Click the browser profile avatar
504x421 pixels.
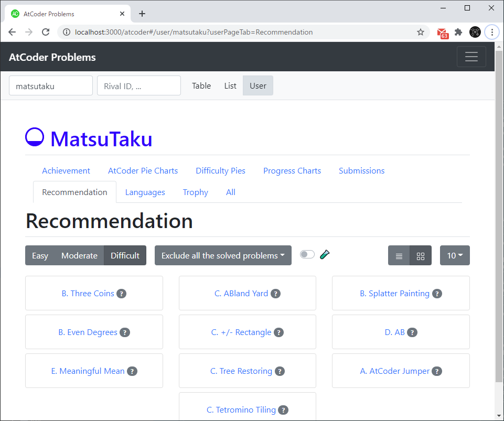475,32
